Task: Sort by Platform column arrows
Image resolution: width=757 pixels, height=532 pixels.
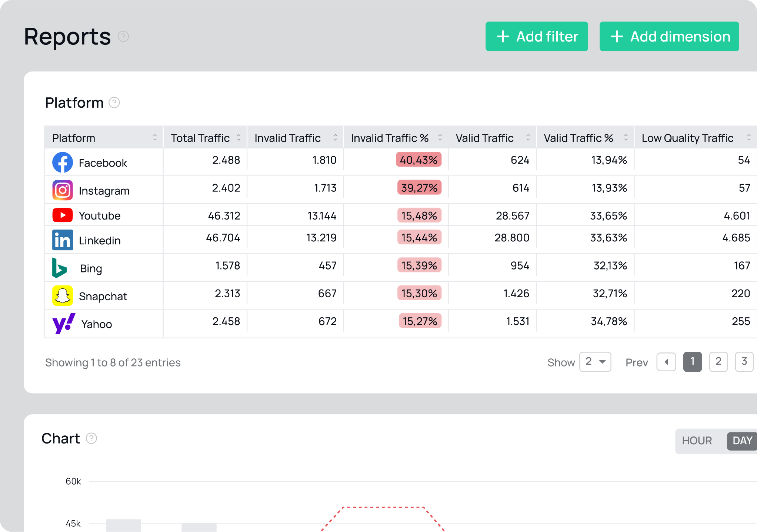Action: [155, 138]
